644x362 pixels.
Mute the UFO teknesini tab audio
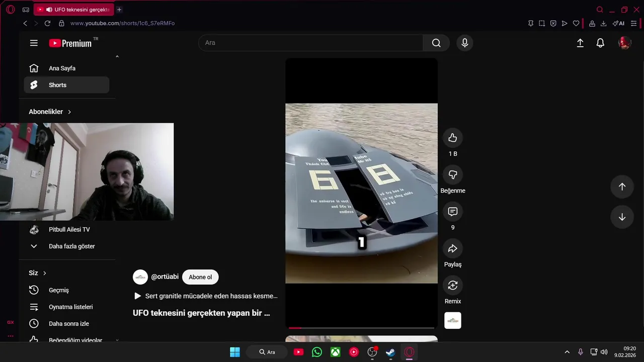tap(49, 10)
